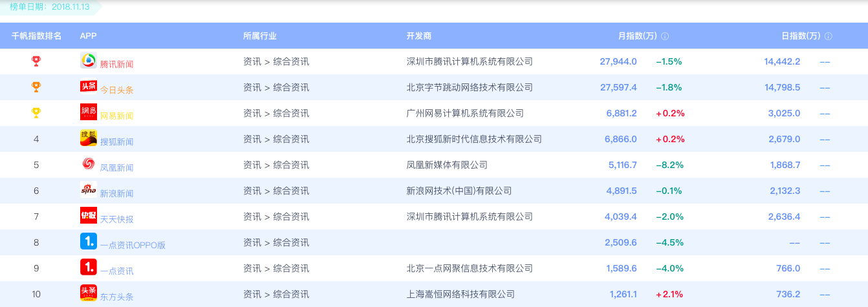
Task: Click daily index value 3,025.0
Action: [785, 113]
